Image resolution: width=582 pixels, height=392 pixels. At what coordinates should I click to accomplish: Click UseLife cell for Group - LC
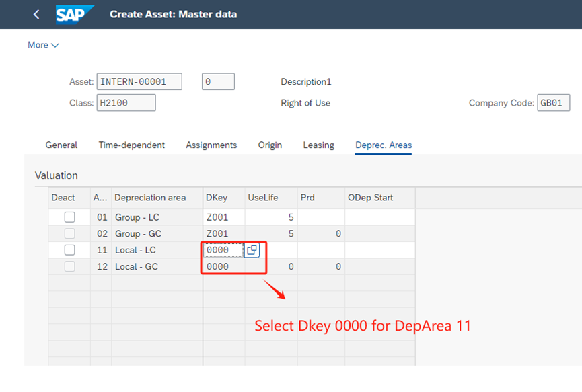click(270, 217)
